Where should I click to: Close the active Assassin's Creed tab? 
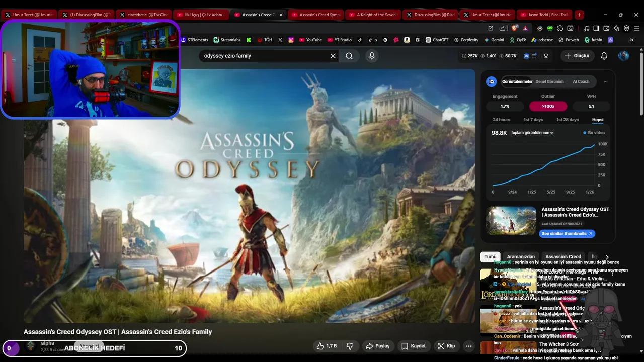point(281,15)
